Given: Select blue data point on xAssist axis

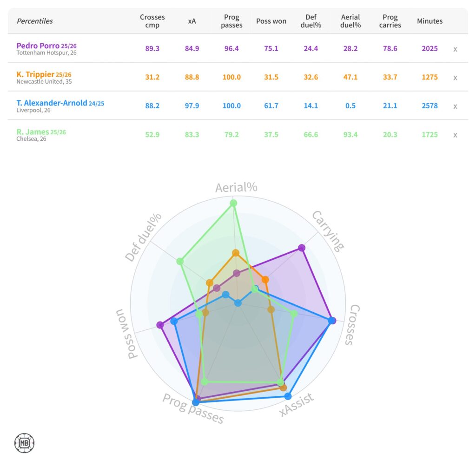Looking at the screenshot, I should point(288,396).
